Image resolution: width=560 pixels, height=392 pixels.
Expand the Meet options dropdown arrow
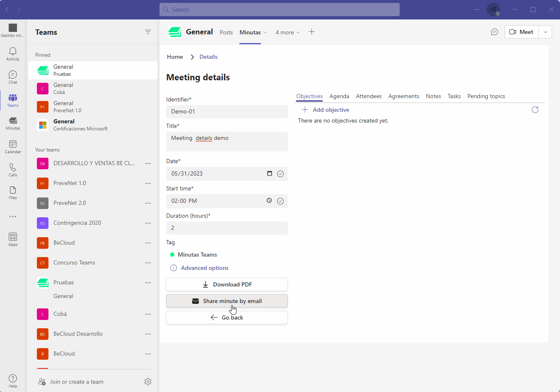click(x=546, y=32)
